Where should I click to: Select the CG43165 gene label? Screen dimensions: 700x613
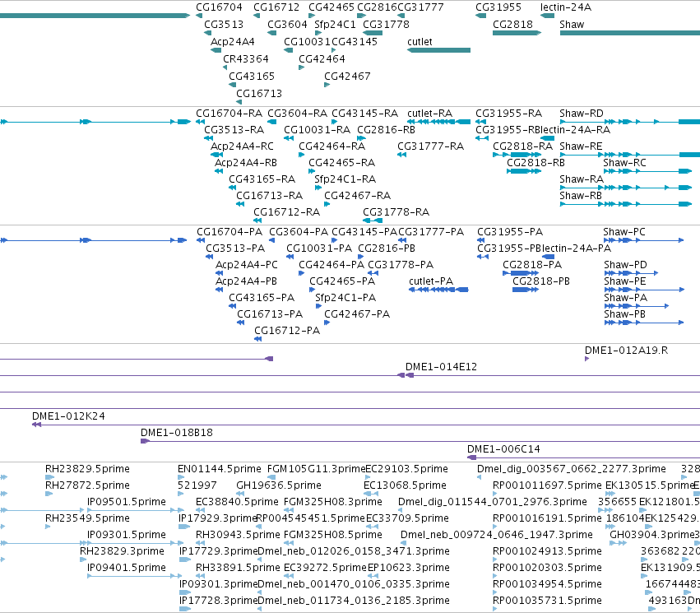click(252, 77)
